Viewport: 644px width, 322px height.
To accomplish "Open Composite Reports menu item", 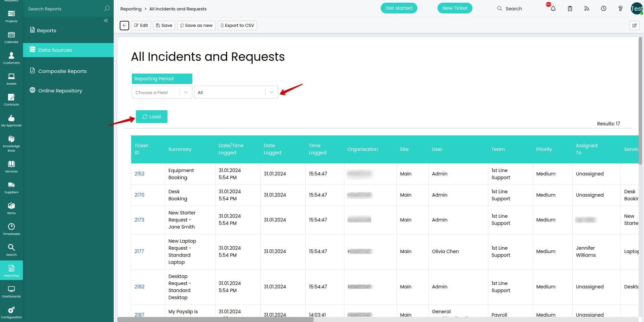I will [62, 71].
